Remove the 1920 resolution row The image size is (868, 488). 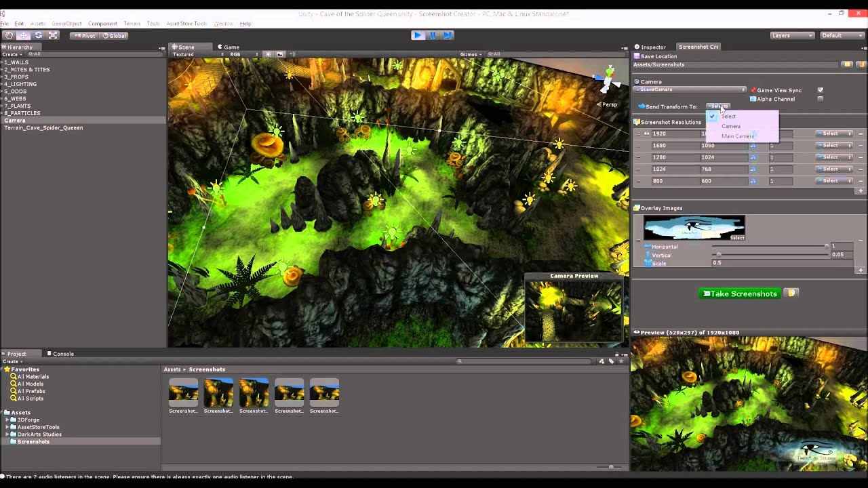pyautogui.click(x=861, y=134)
